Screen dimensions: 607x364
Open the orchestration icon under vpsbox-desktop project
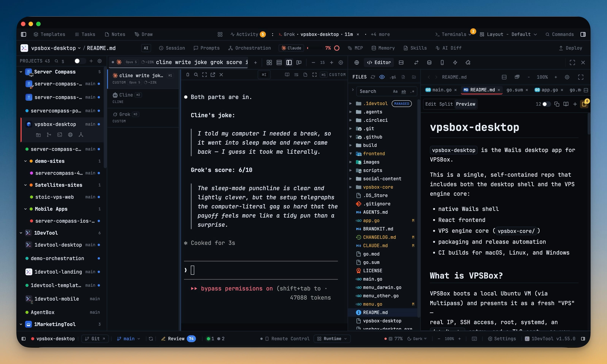pos(81,135)
